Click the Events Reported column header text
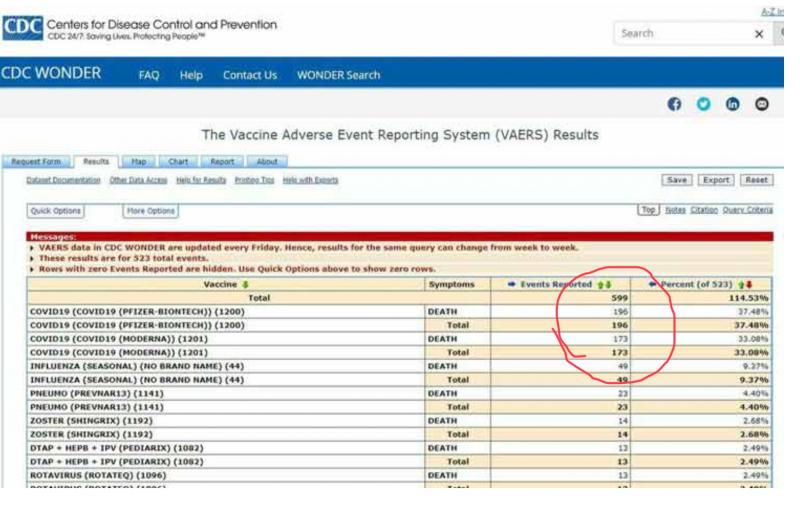 pos(556,284)
